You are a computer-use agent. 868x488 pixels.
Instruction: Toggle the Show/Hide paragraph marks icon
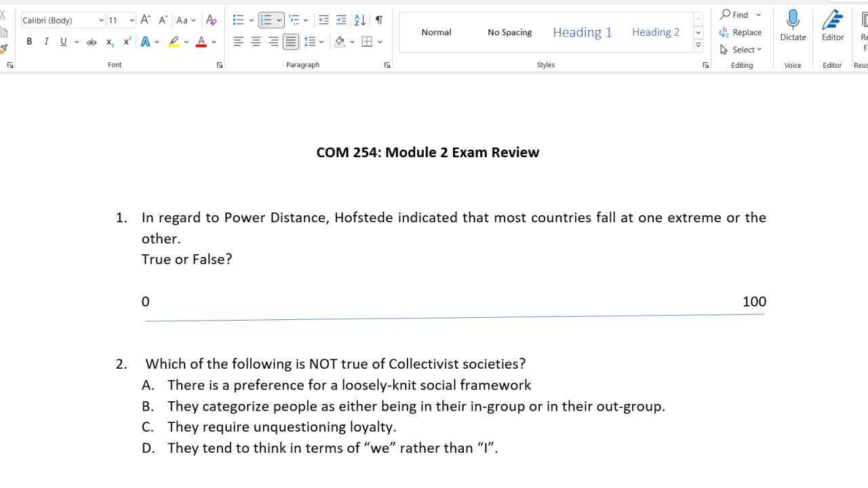coord(379,20)
